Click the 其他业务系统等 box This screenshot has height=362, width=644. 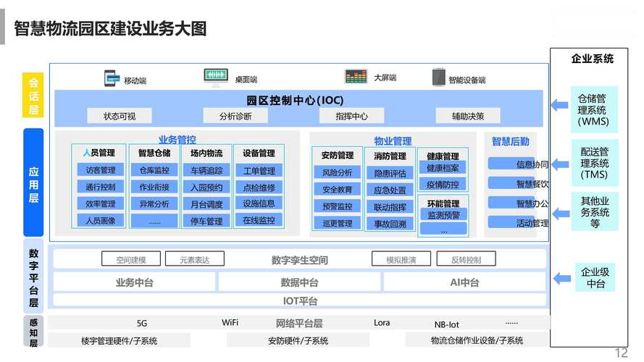click(x=595, y=212)
